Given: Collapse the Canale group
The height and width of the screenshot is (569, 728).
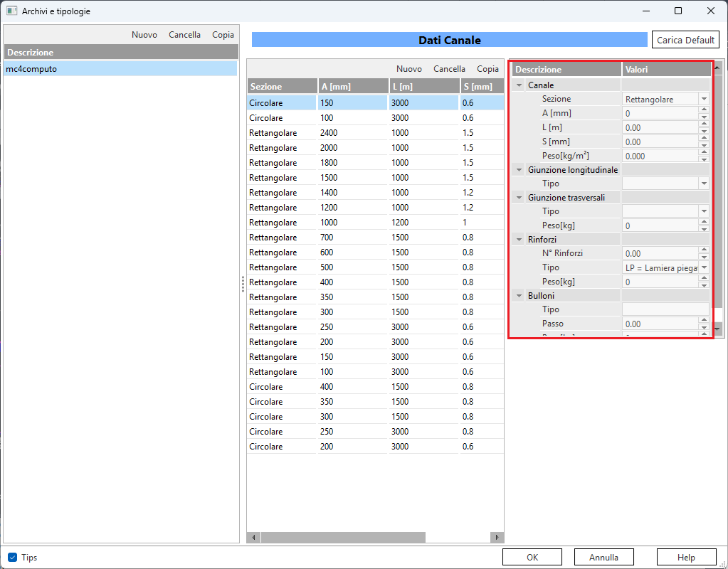Looking at the screenshot, I should 519,85.
